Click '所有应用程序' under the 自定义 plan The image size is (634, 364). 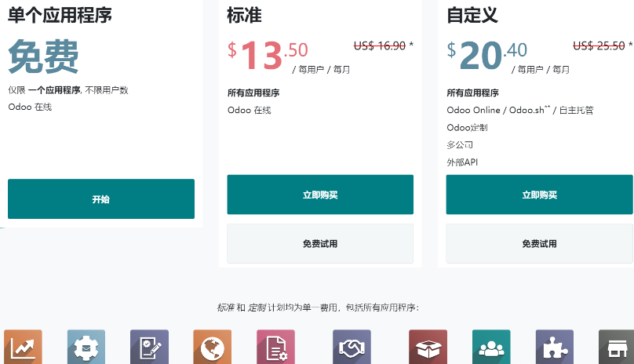pyautogui.click(x=472, y=93)
